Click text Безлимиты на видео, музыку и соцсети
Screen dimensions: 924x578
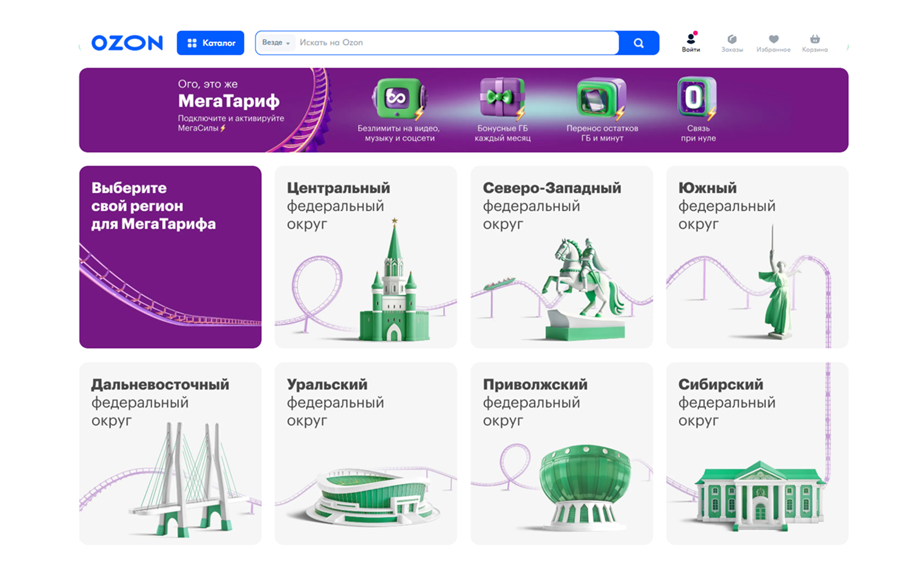tap(399, 133)
